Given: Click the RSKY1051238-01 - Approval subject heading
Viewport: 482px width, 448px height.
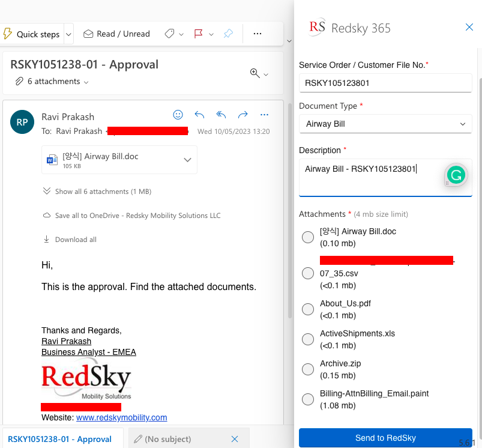Looking at the screenshot, I should pyautogui.click(x=85, y=65).
